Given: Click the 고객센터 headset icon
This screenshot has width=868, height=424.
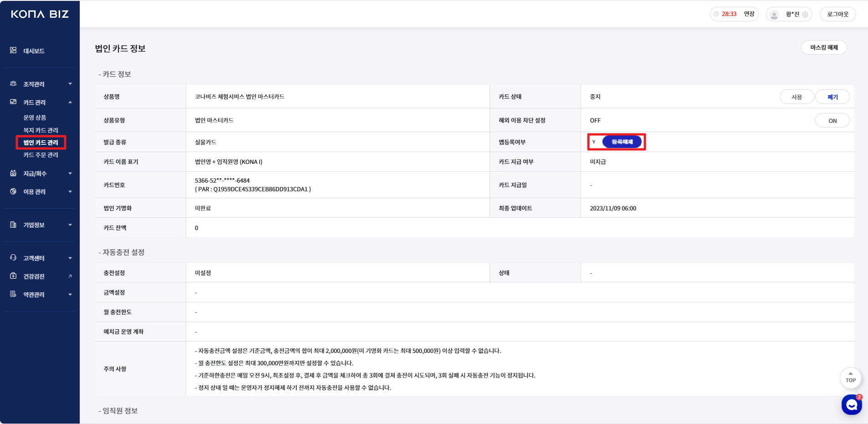Looking at the screenshot, I should [13, 258].
